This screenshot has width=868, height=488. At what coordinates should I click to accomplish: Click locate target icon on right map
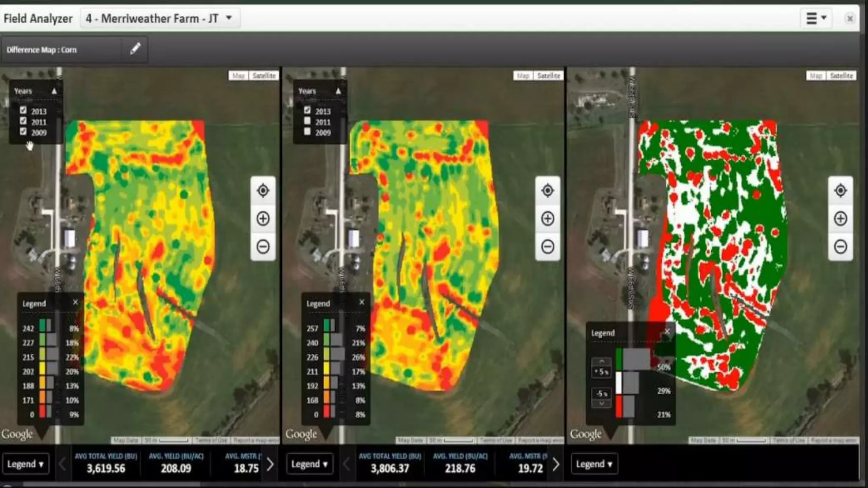pos(840,191)
